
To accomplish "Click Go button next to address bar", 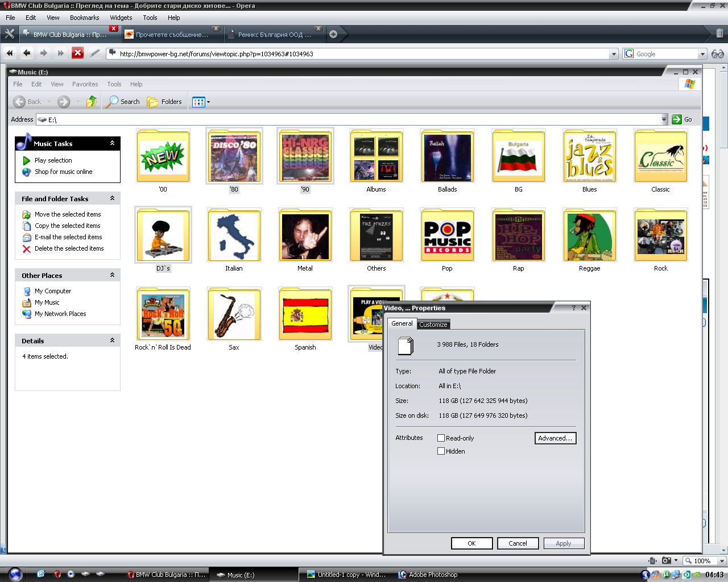I will click(x=682, y=119).
